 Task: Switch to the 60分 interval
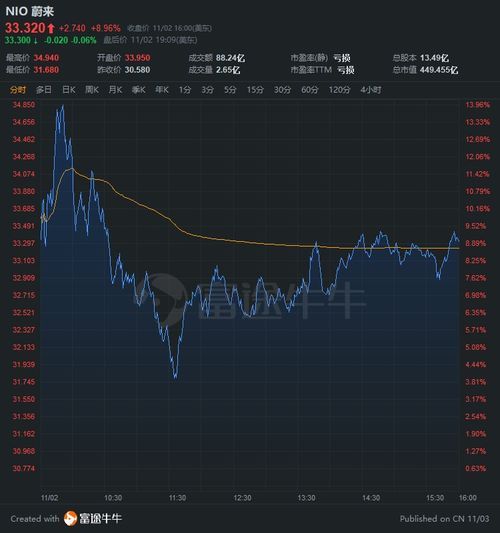[x=310, y=90]
